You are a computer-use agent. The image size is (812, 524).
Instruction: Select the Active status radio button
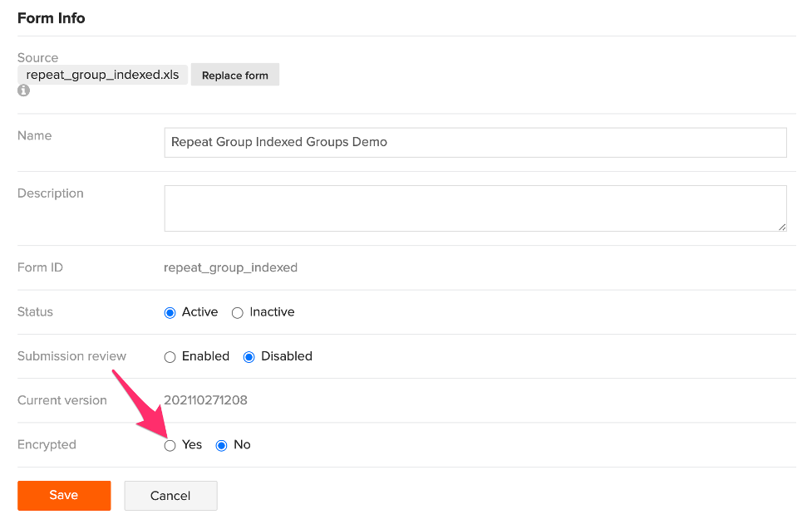[x=170, y=311]
